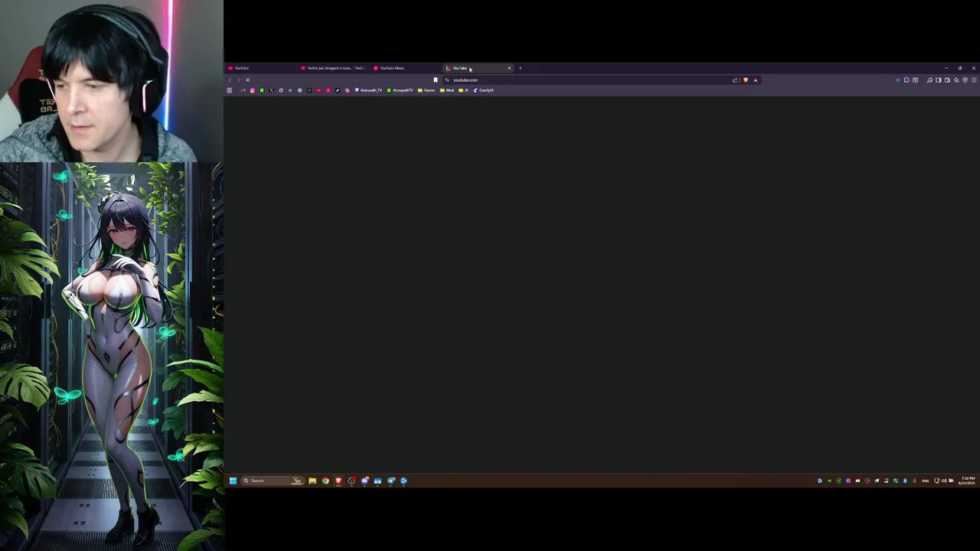Switch to the YouTube Music tab
Viewport: 980px width, 551px height.
coord(406,68)
